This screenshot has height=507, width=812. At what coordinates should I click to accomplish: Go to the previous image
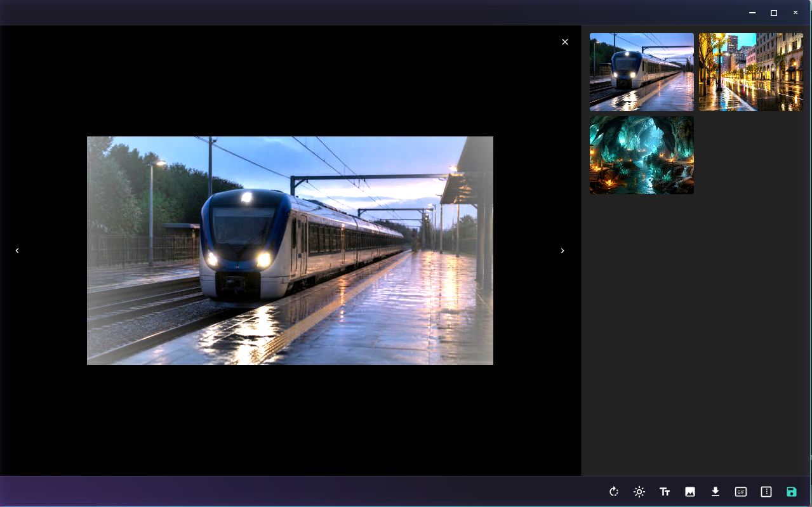click(x=17, y=251)
